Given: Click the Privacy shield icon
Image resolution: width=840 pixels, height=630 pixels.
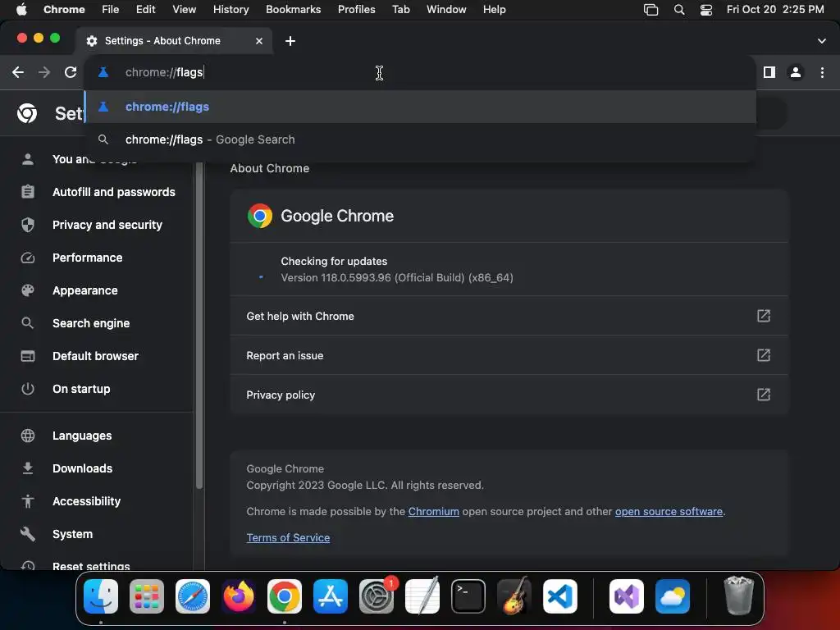Looking at the screenshot, I should point(27,225).
